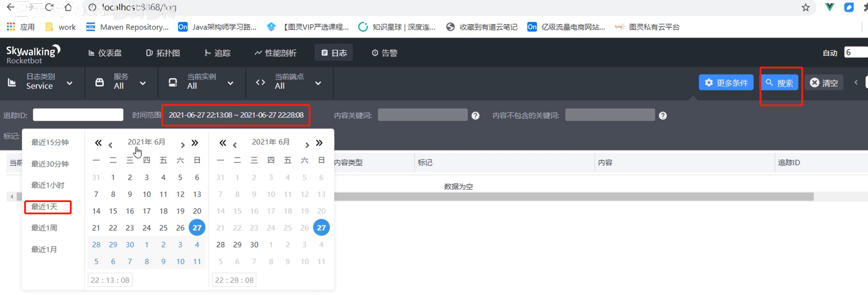Select day 15 in left calendar

click(113, 211)
